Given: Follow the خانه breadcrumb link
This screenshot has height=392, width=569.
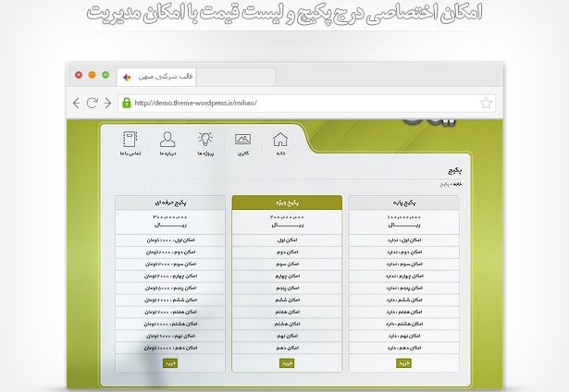Looking at the screenshot, I should [458, 184].
